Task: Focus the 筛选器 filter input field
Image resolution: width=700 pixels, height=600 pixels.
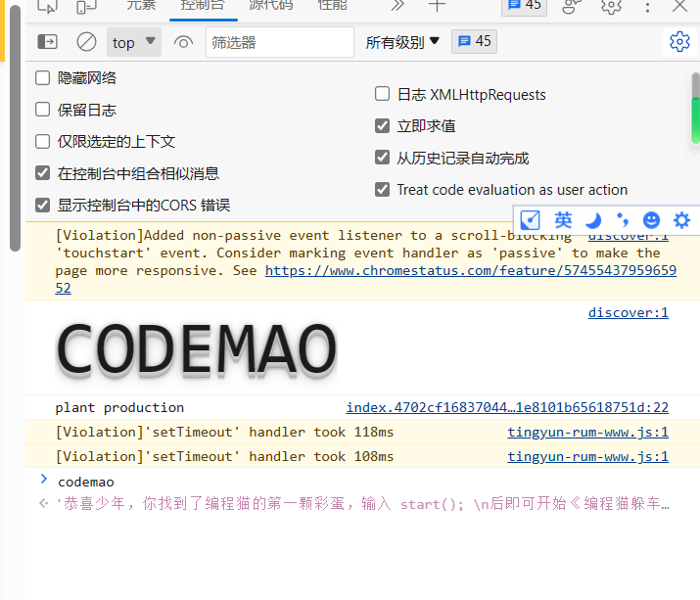Action: (x=280, y=42)
